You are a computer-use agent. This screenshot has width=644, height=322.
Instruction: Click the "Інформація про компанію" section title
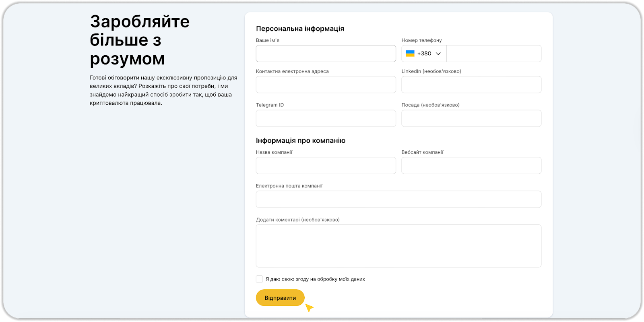click(x=301, y=141)
